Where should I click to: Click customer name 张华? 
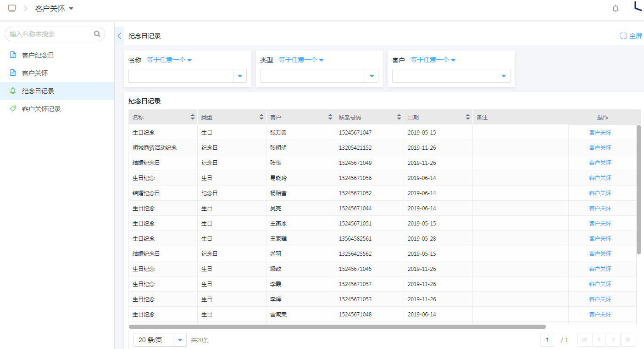click(276, 163)
